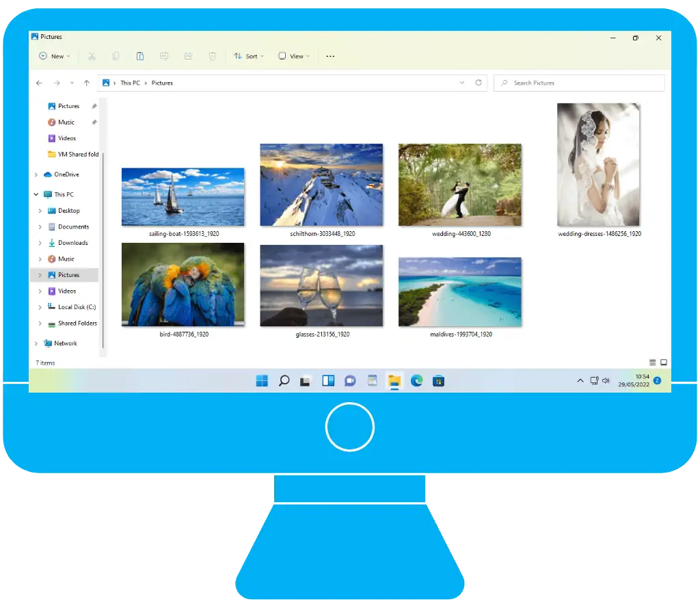Collapse This PC in the navigation pane
The image size is (700, 604).
click(36, 194)
